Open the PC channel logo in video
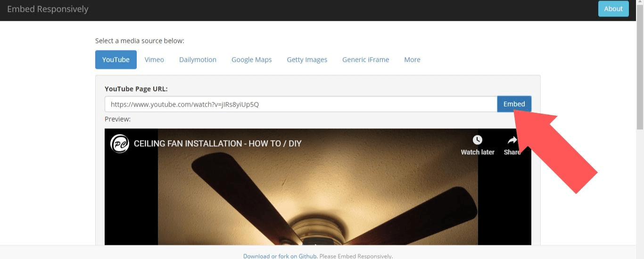This screenshot has width=644, height=259. pos(120,143)
